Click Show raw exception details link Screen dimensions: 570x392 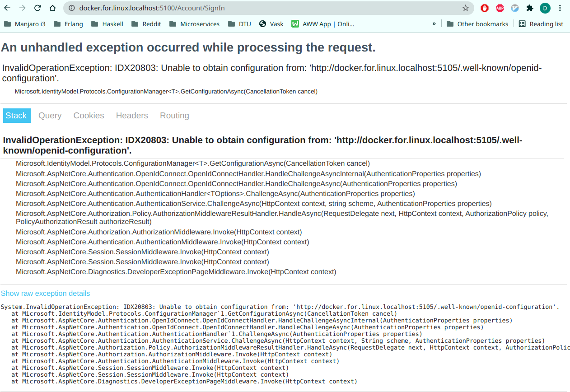pyautogui.click(x=46, y=294)
